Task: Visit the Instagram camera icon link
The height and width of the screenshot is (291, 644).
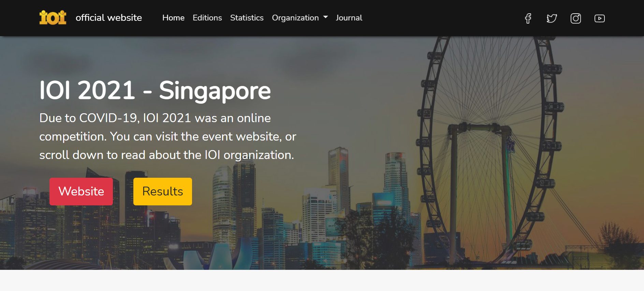Action: point(575,18)
